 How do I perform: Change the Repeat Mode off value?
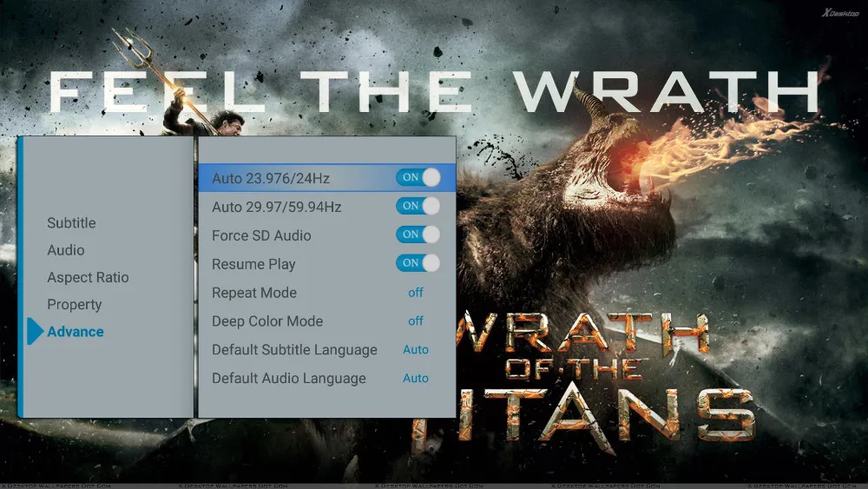point(416,293)
